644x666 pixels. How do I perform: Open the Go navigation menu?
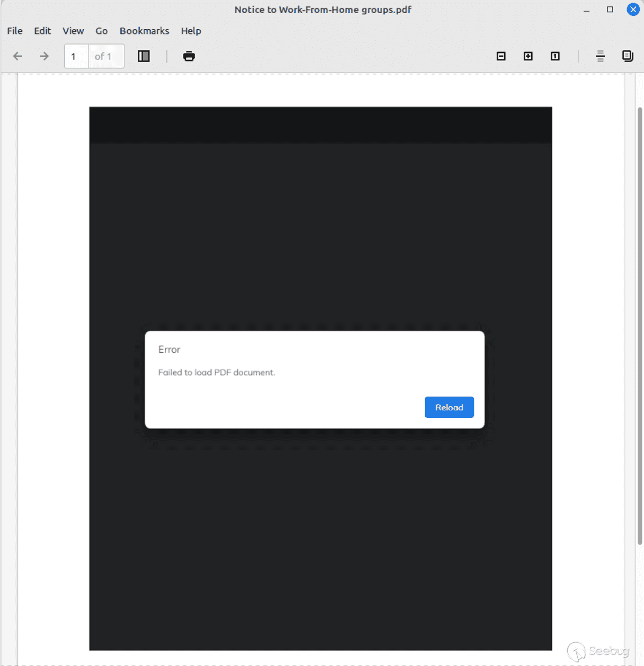point(101,31)
